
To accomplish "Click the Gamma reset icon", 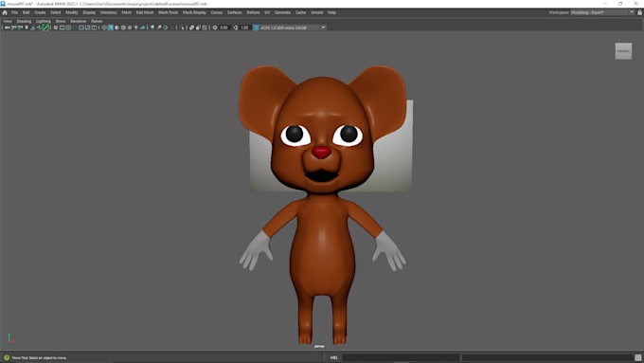I will [x=235, y=27].
